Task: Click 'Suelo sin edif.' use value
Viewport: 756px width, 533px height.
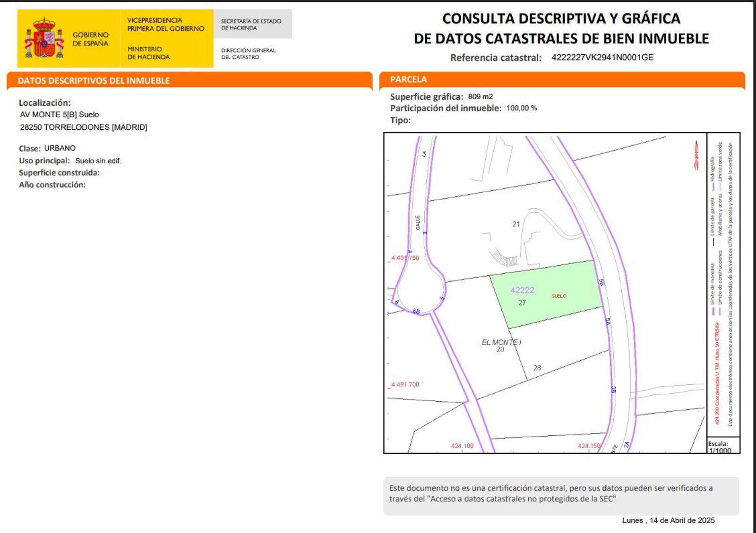Action: click(x=98, y=161)
